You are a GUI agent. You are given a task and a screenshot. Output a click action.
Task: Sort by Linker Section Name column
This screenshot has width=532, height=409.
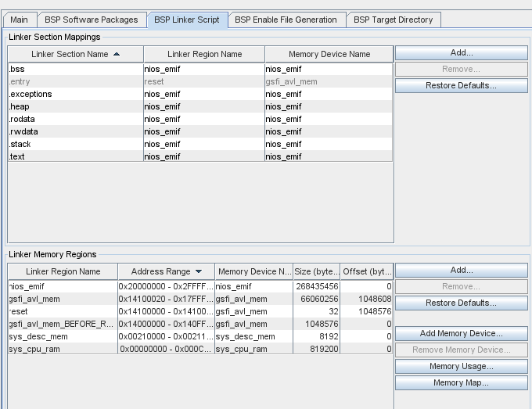coord(75,54)
